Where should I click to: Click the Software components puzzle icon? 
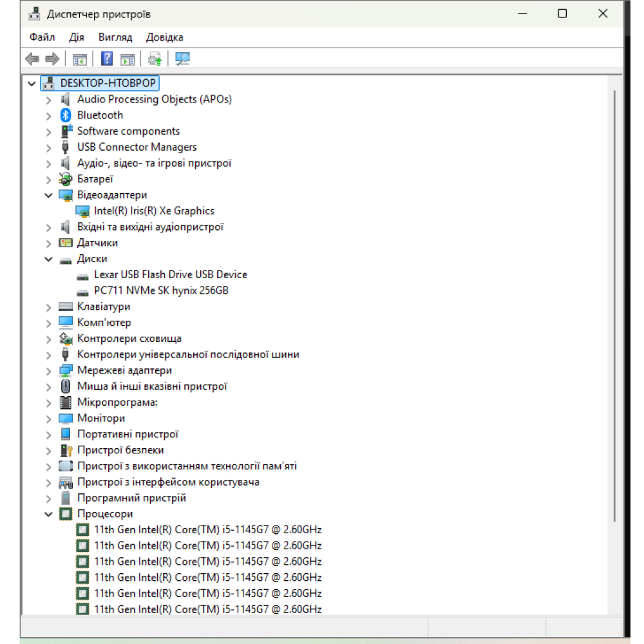[66, 131]
